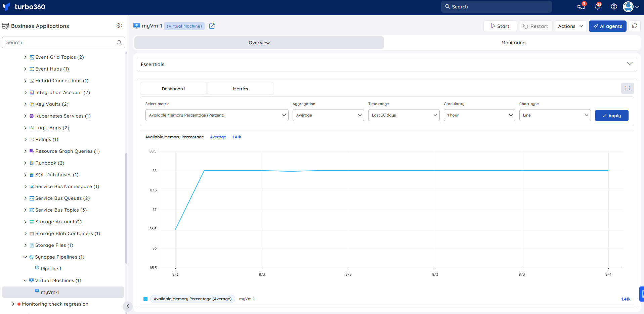Click the (Virtual Machine) type badge
Screen dimensions: 644x314
(x=184, y=26)
